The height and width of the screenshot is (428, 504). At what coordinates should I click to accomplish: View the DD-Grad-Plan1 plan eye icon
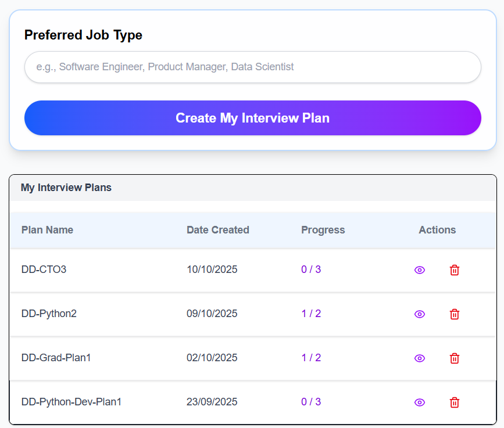tap(420, 358)
